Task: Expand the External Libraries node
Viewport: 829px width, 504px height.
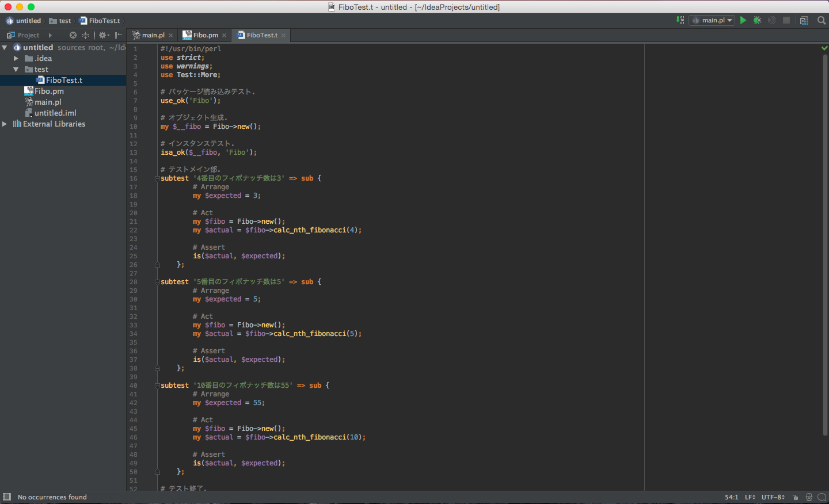Action: pyautogui.click(x=5, y=124)
